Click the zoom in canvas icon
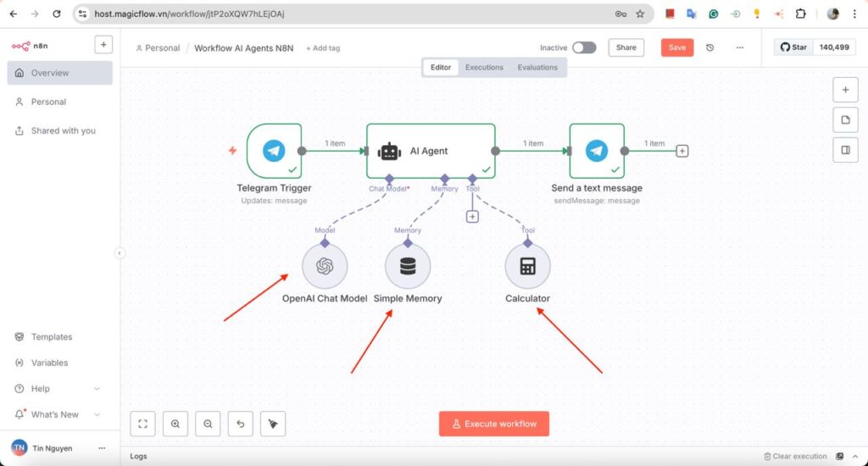The width and height of the screenshot is (868, 466). point(175,424)
